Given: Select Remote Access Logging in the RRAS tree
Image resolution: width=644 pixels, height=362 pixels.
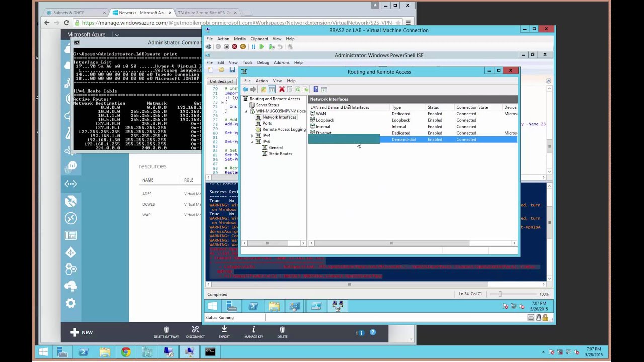Looking at the screenshot, I should (284, 129).
